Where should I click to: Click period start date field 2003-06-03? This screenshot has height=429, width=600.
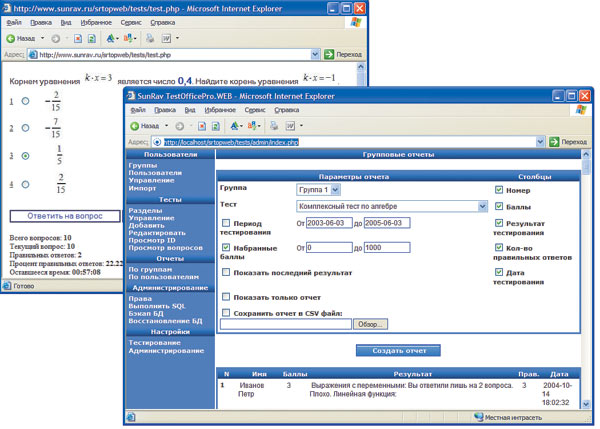(x=329, y=223)
